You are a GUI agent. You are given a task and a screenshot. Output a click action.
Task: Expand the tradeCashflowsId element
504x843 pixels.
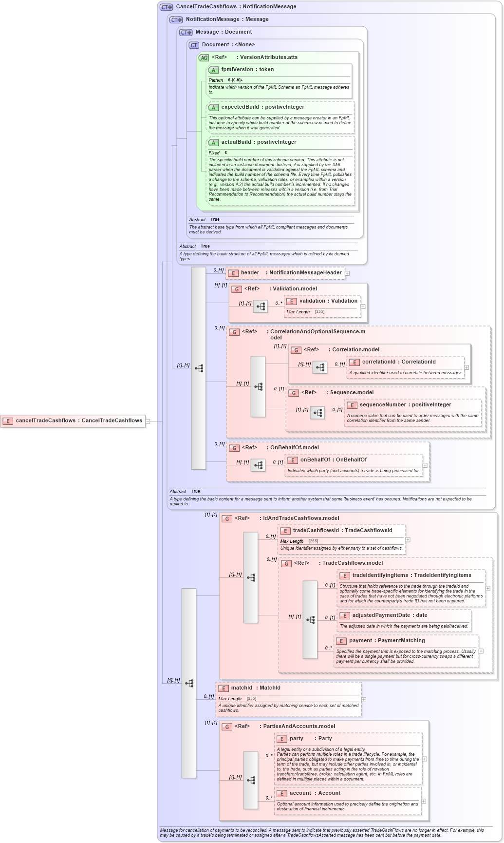coord(408,539)
